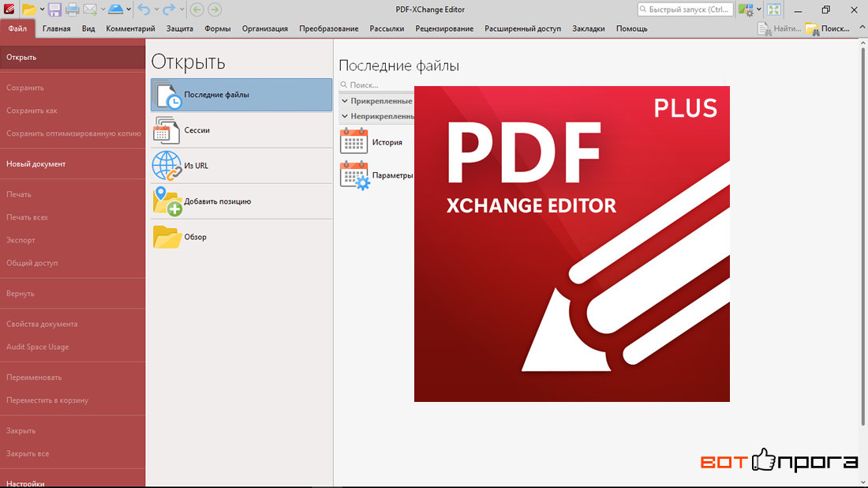
Task: Select the Последние файлы entry
Action: point(241,95)
